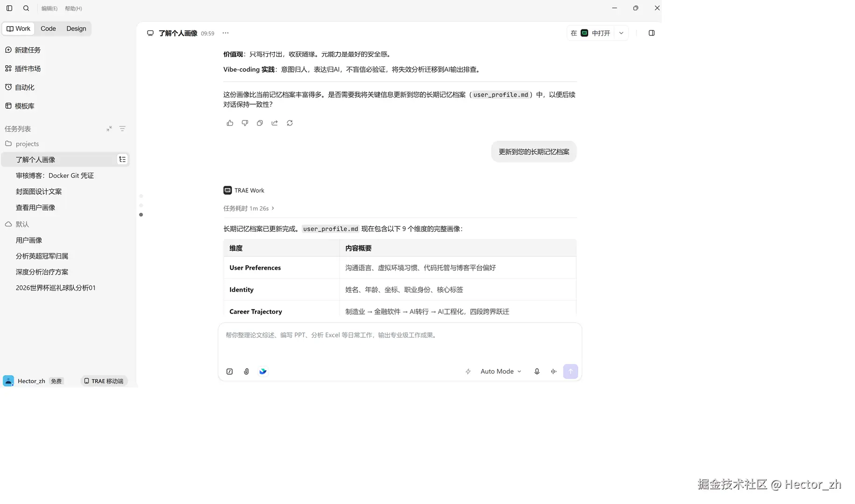The image size is (855, 504).
Task: Switch to the Design tab
Action: coord(76,28)
